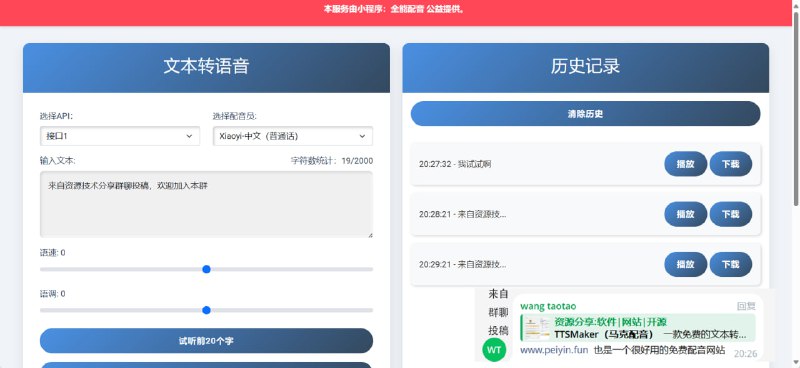Adjust the 语速 speed slider handle

tap(206, 269)
